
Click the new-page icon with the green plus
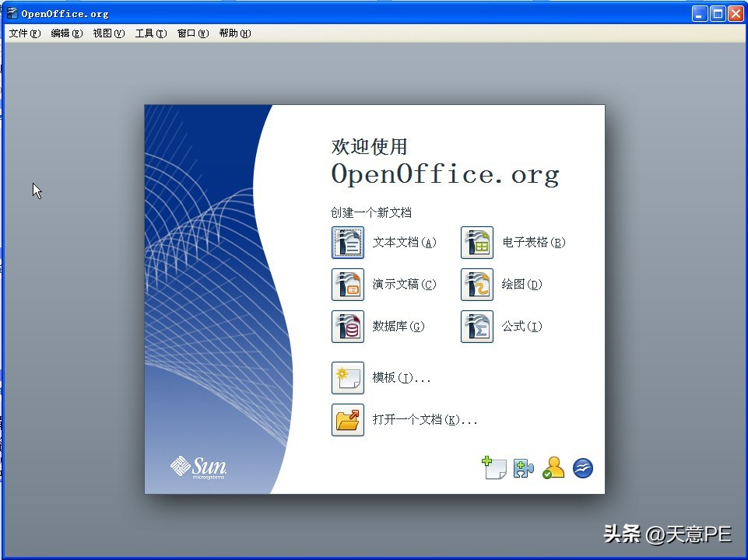click(x=493, y=467)
